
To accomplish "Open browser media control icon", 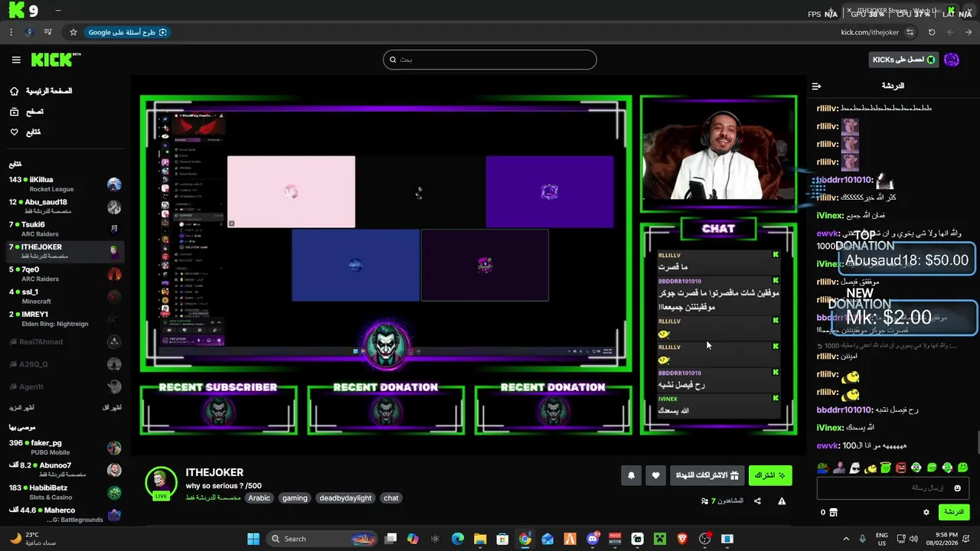I will [48, 32].
